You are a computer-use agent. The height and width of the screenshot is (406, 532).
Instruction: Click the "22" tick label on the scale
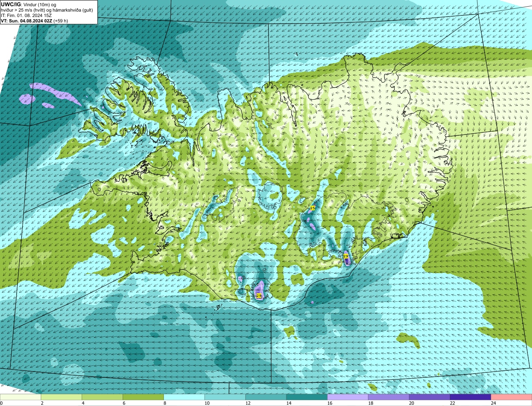click(452, 403)
